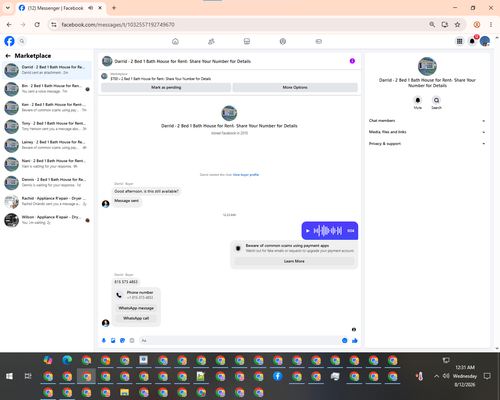The height and width of the screenshot is (400, 500).
Task: Mark the listing as pending
Action: (x=166, y=87)
